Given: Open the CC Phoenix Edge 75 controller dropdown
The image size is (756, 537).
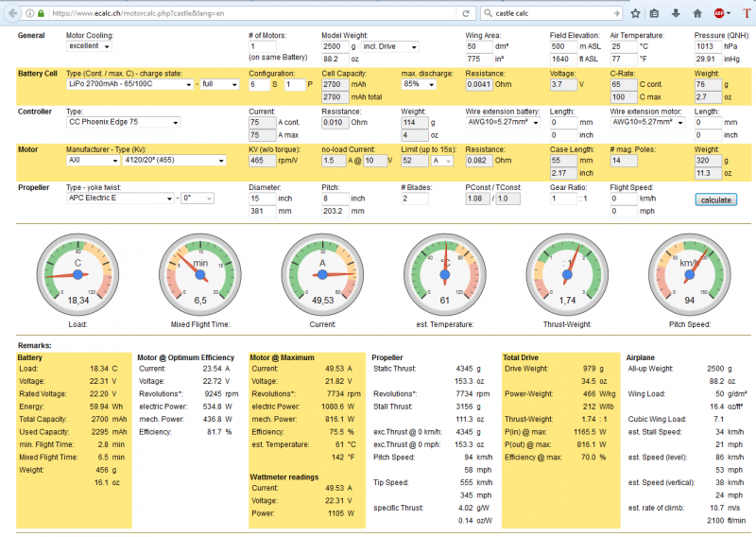Looking at the screenshot, I should point(123,122).
